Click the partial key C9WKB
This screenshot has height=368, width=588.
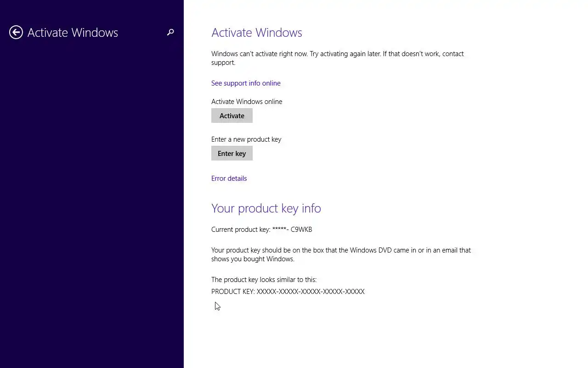[301, 229]
